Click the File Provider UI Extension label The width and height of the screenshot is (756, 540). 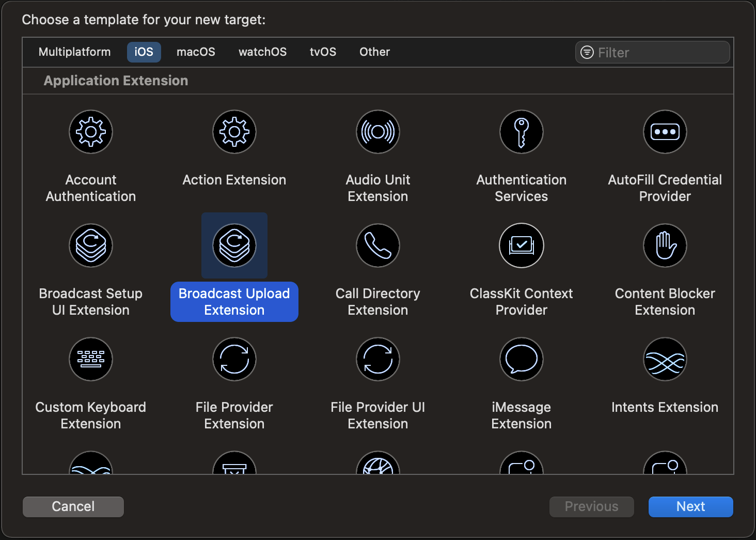[378, 415]
